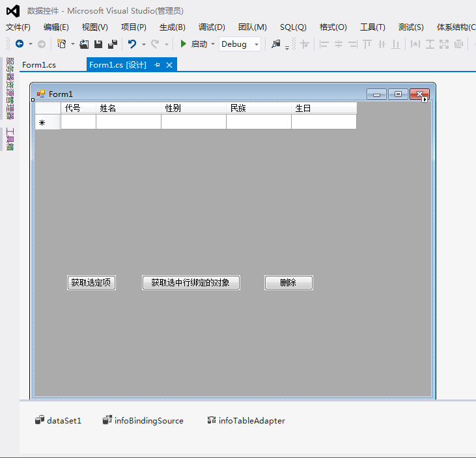The width and height of the screenshot is (476, 458).
Task: Select the 获取选定项 button on form
Action: pyautogui.click(x=91, y=283)
